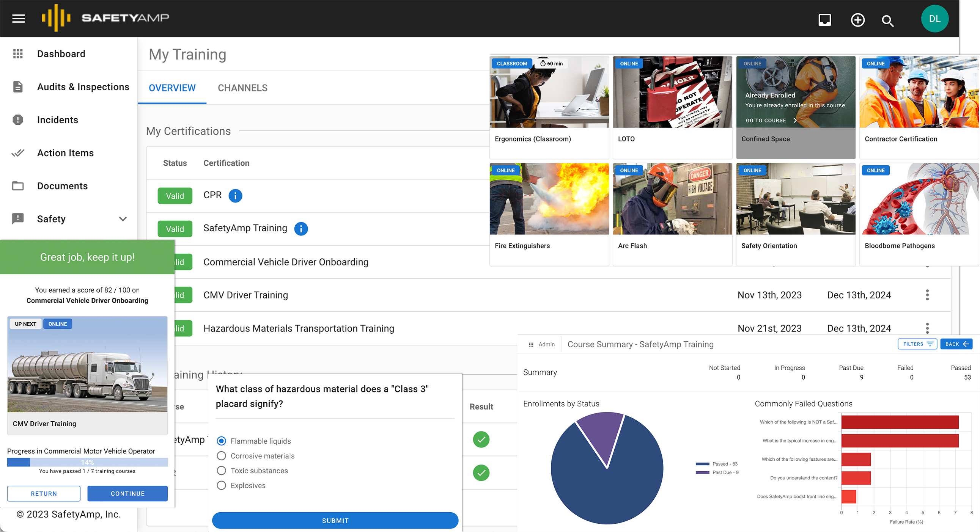Open Audits & Inspections from the sidebar

(83, 87)
